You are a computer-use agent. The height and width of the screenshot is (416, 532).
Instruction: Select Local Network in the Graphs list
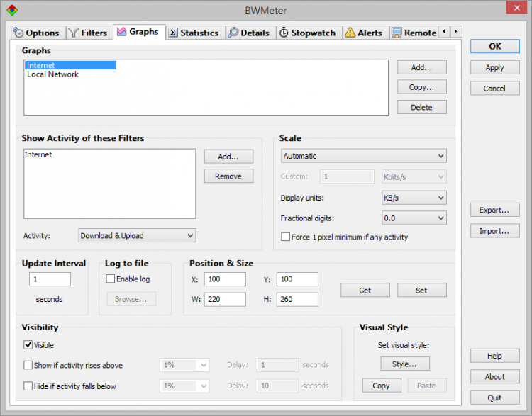pyautogui.click(x=52, y=74)
